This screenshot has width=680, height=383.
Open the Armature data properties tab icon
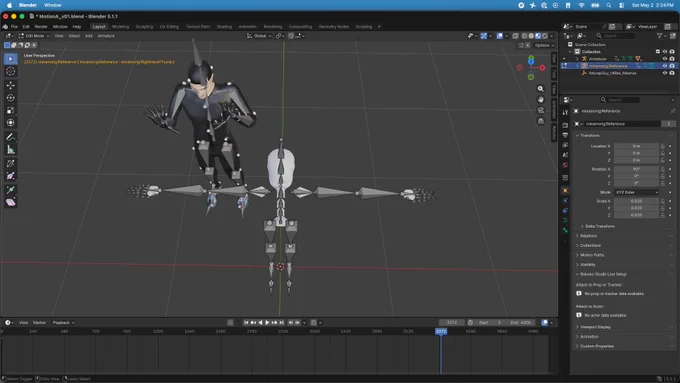click(565, 221)
